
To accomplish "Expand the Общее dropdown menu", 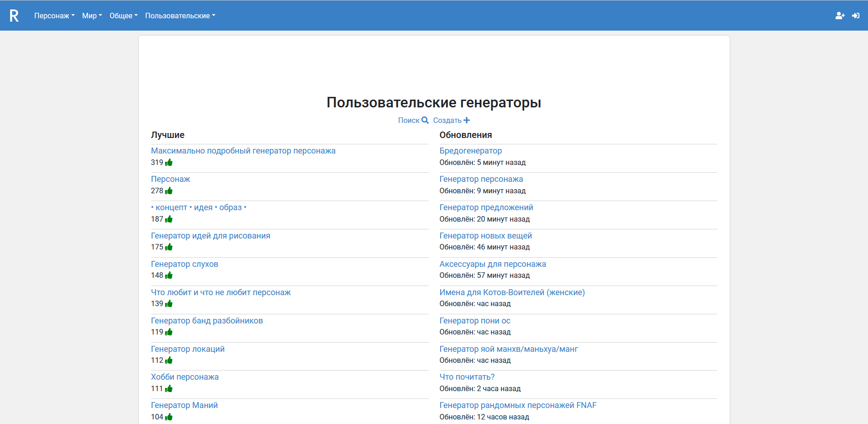I will (x=124, y=16).
